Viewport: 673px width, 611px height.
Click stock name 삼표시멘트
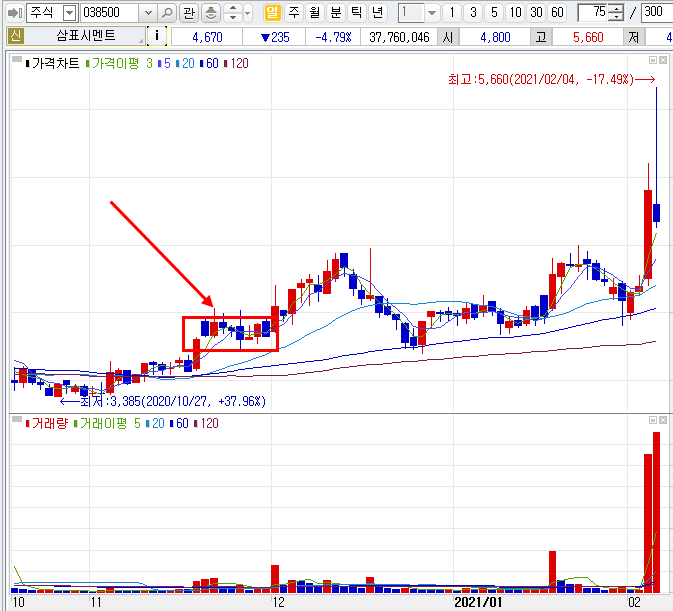coord(86,36)
